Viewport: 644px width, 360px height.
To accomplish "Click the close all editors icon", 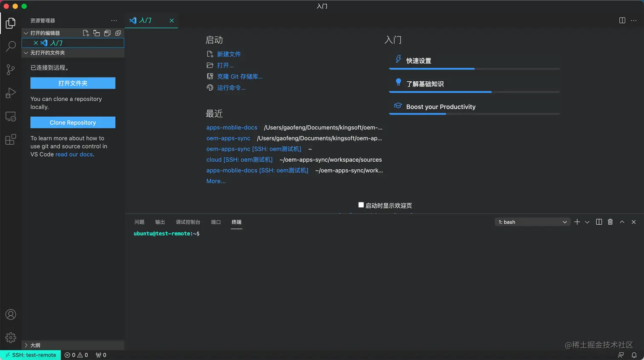I will tap(118, 33).
